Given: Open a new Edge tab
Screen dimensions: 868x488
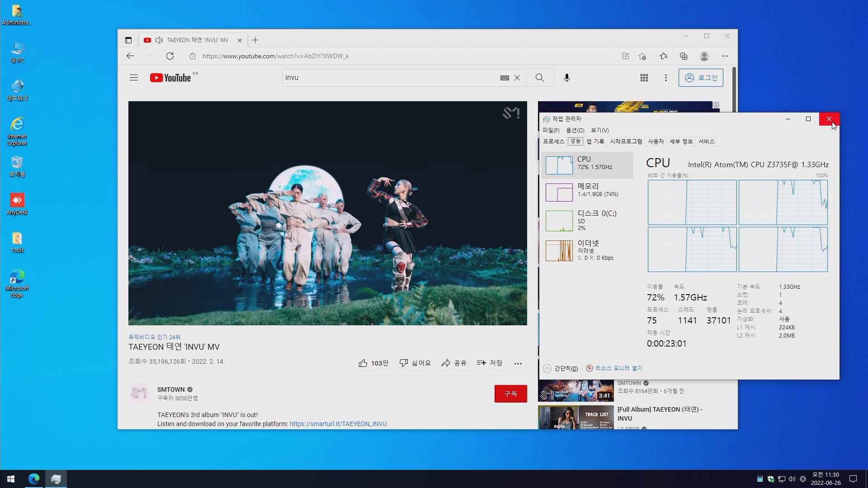Looking at the screenshot, I should pos(255,40).
